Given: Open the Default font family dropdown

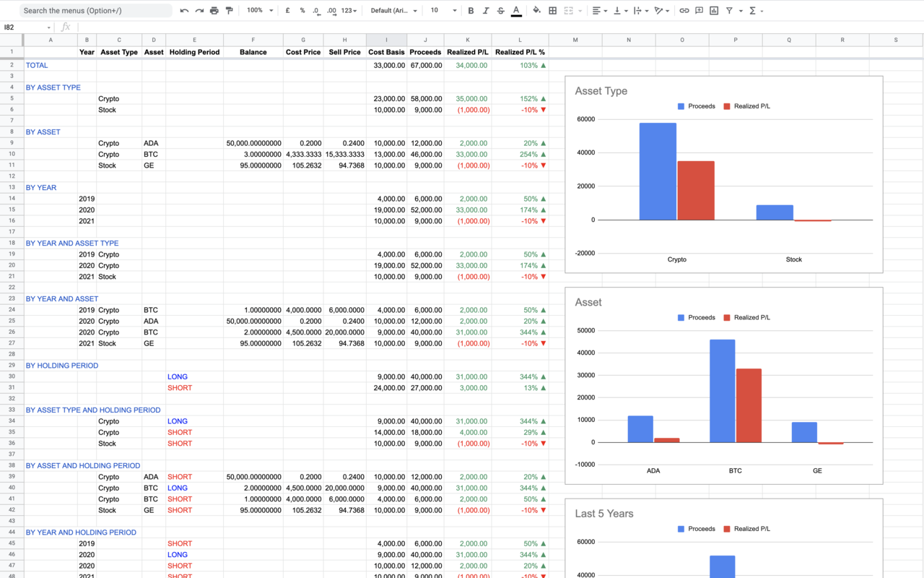Looking at the screenshot, I should point(394,11).
